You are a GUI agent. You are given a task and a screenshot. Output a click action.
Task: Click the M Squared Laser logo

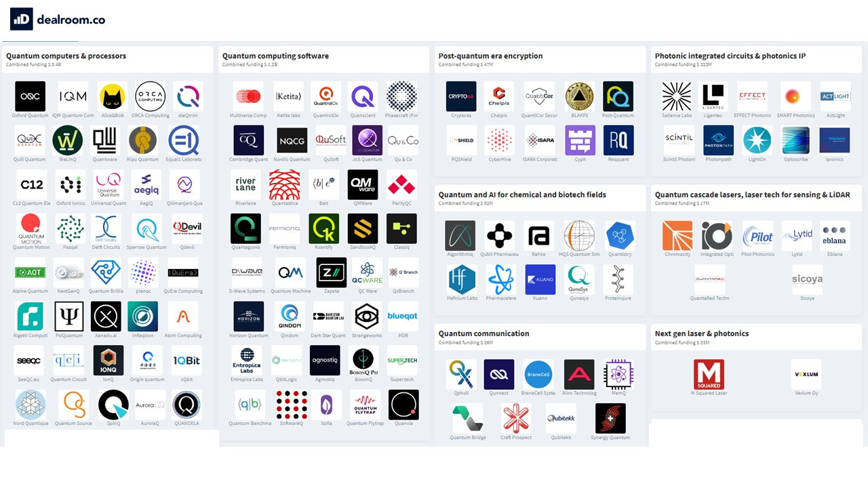click(709, 374)
